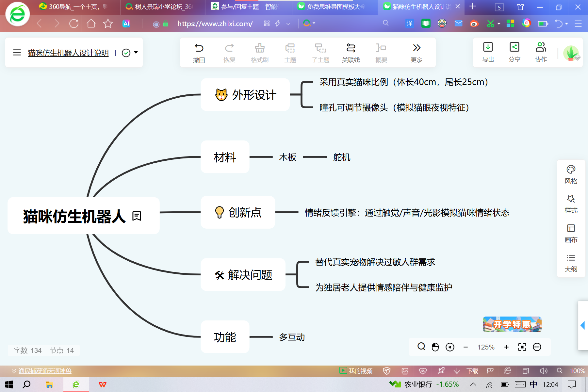Screen dimensions: 588x392
Task: Add a topic with the 主题 icon
Action: (290, 53)
